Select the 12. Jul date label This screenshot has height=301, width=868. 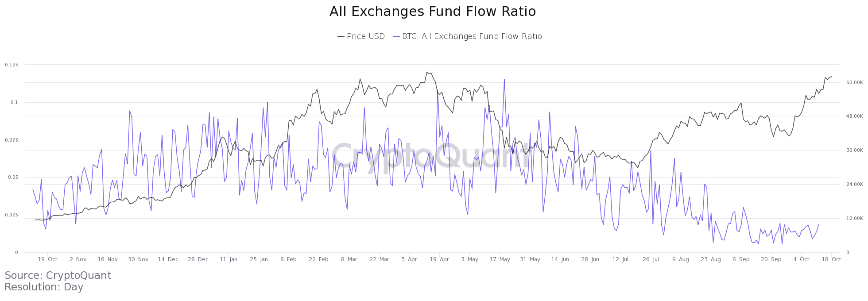tap(620, 259)
